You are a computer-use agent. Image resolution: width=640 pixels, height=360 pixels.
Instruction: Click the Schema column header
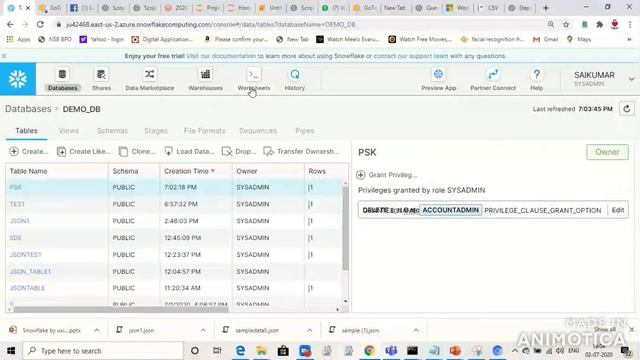pyautogui.click(x=125, y=171)
